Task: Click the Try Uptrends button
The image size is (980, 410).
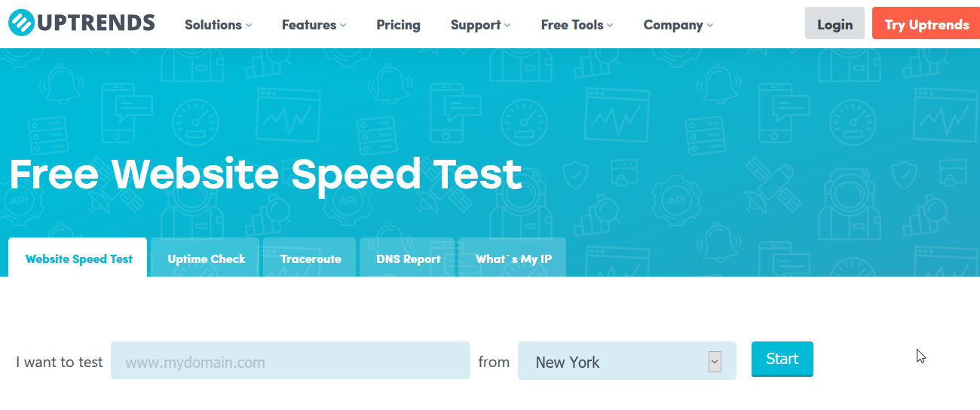Action: point(926,23)
